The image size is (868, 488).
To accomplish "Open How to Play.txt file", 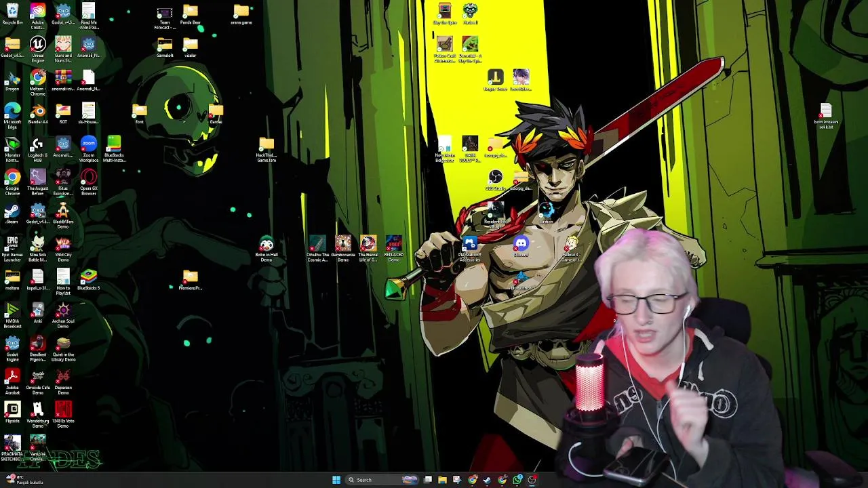I will coord(63,282).
